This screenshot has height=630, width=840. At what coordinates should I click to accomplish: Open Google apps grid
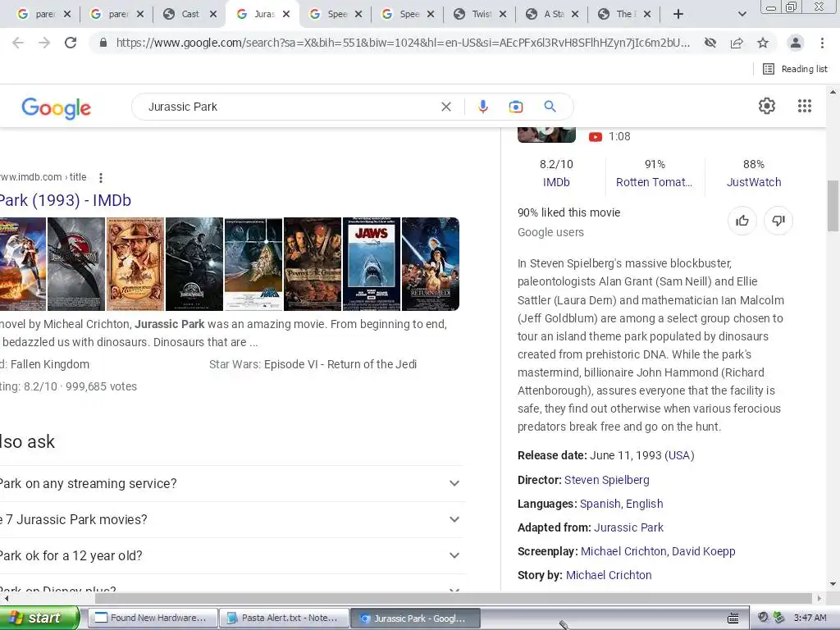[804, 106]
